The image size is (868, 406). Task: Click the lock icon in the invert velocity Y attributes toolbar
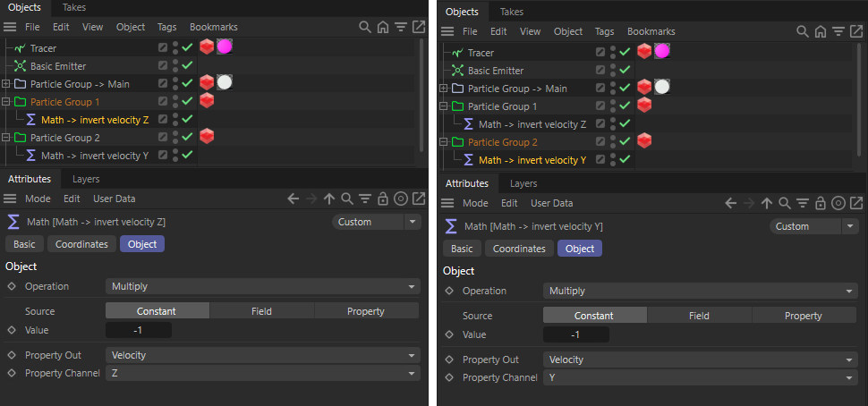(x=821, y=204)
